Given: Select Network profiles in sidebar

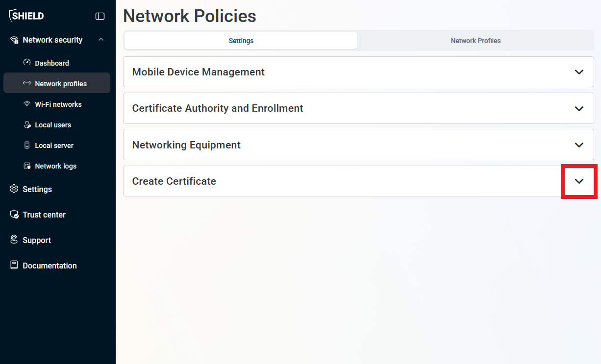Looking at the screenshot, I should [x=57, y=83].
